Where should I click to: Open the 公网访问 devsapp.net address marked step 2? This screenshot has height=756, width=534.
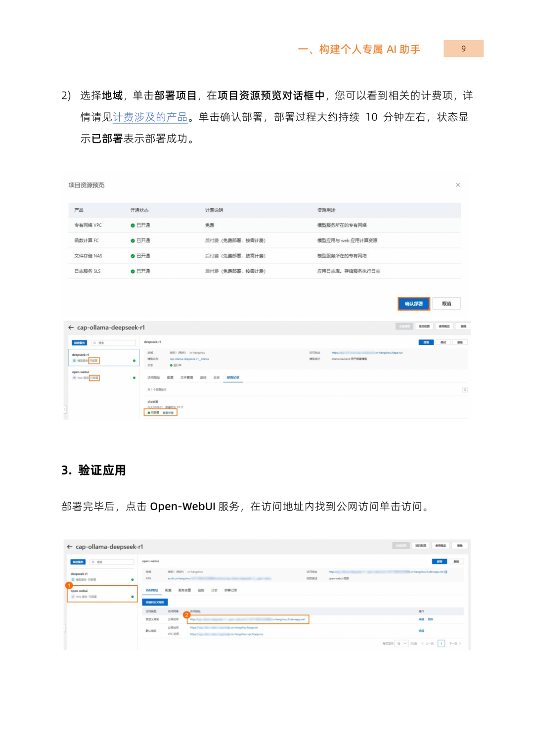[247, 619]
